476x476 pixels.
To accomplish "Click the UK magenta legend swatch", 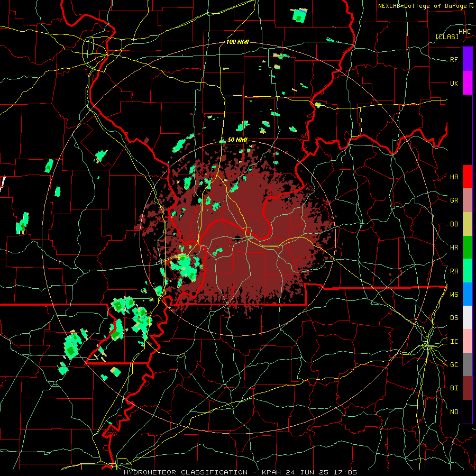I will 467,83.
